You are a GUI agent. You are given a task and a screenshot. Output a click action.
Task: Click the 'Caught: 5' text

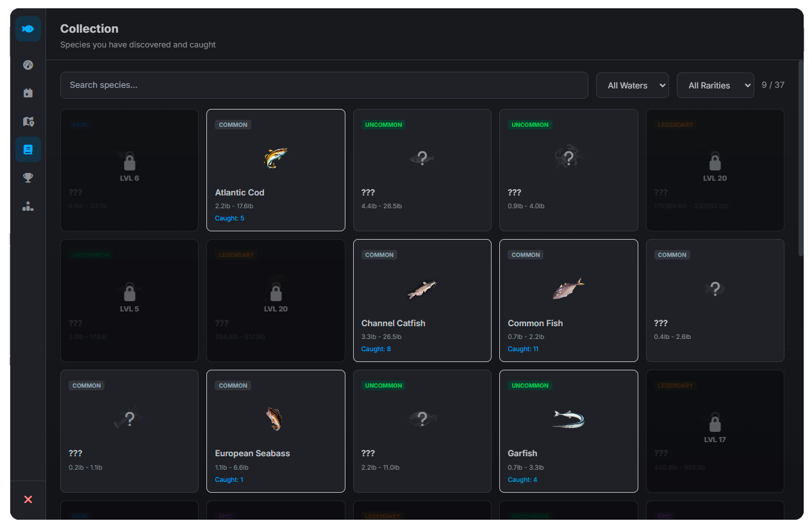[x=229, y=219]
